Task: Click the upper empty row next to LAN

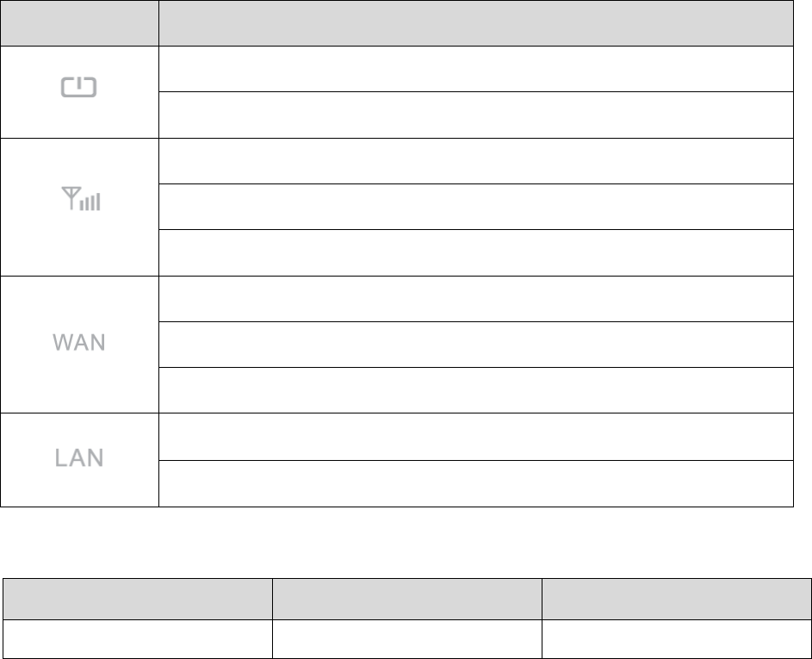Action: (x=475, y=436)
